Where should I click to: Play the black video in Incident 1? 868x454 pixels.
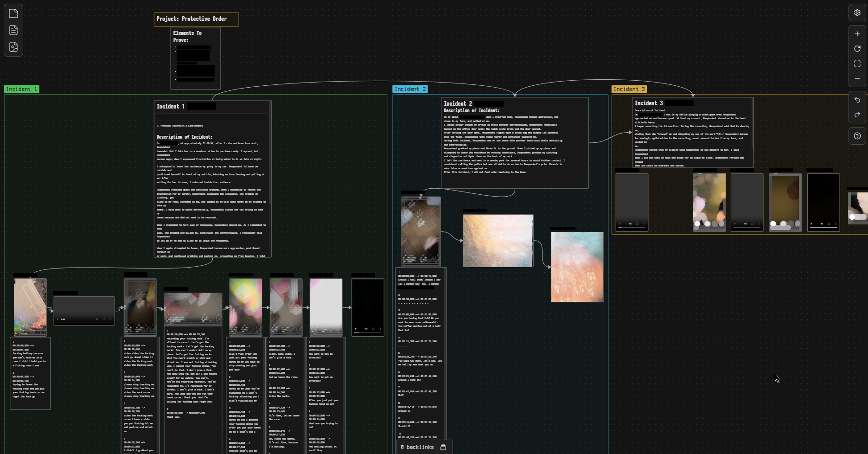point(356,329)
